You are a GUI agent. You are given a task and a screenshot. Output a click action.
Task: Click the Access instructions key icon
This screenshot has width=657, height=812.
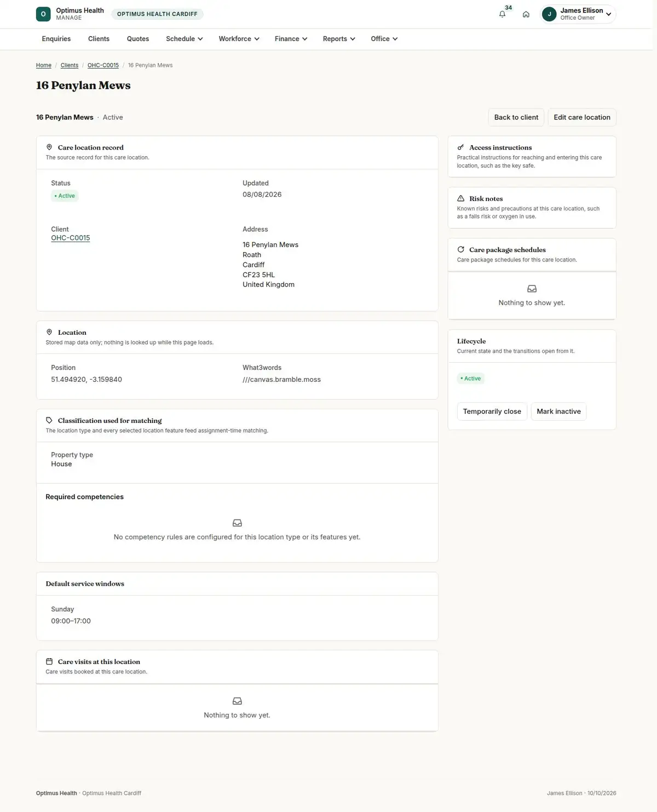tap(460, 147)
